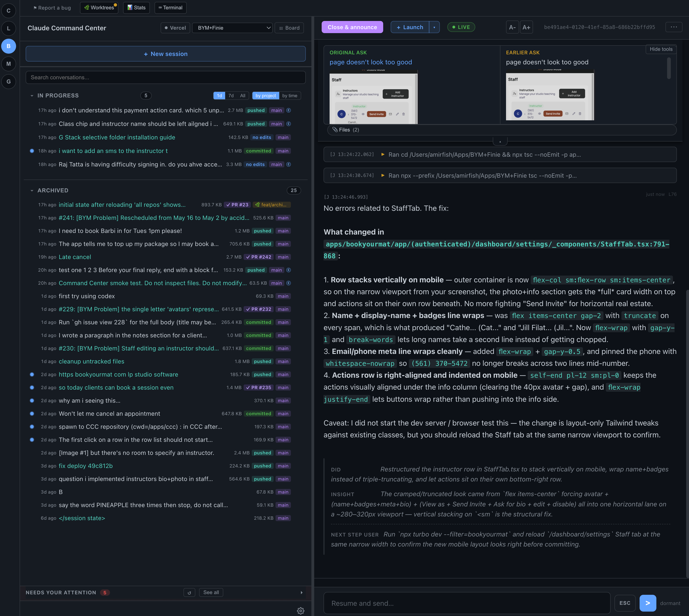689x616 pixels.
Task: Select workspace L in the left rail
Action: click(x=8, y=28)
